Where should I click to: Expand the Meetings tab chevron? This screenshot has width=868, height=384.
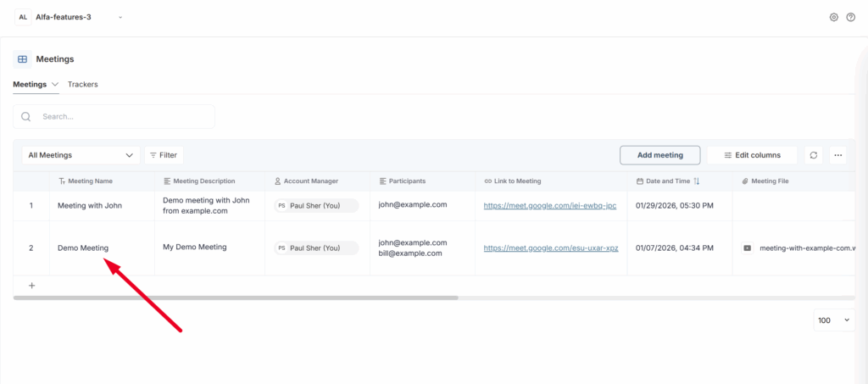click(55, 85)
